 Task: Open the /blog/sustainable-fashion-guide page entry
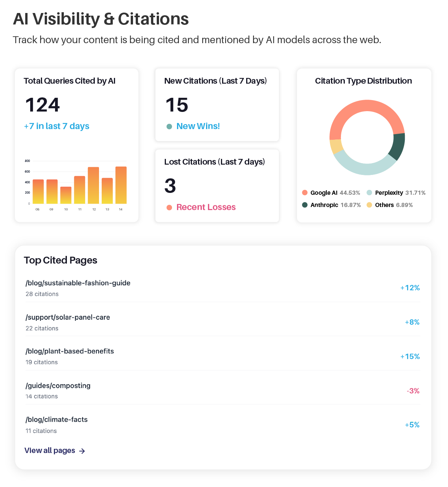pyautogui.click(x=78, y=283)
